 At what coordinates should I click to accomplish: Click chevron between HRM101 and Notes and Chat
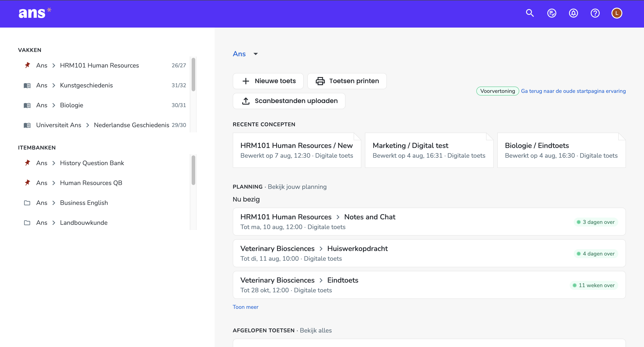[338, 217]
